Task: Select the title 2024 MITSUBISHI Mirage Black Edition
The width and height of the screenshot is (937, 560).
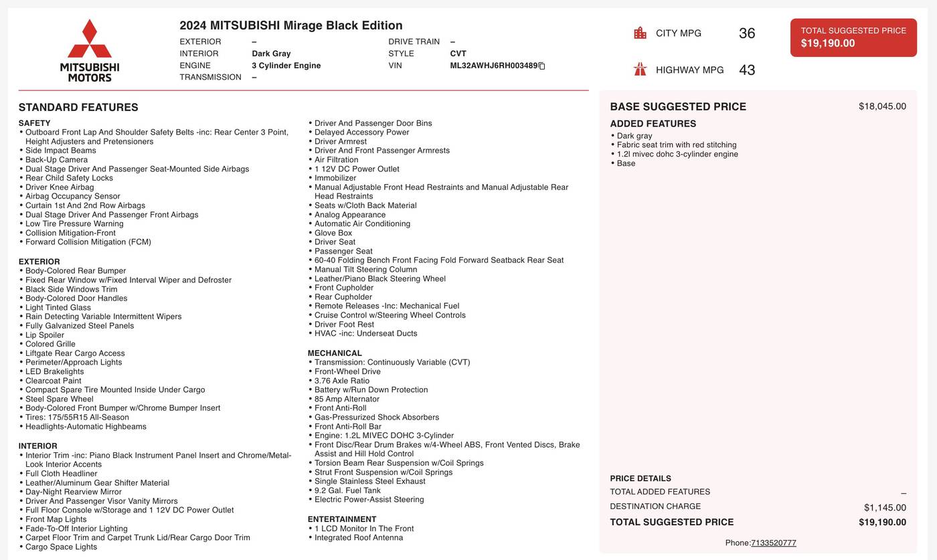Action: pyautogui.click(x=291, y=25)
